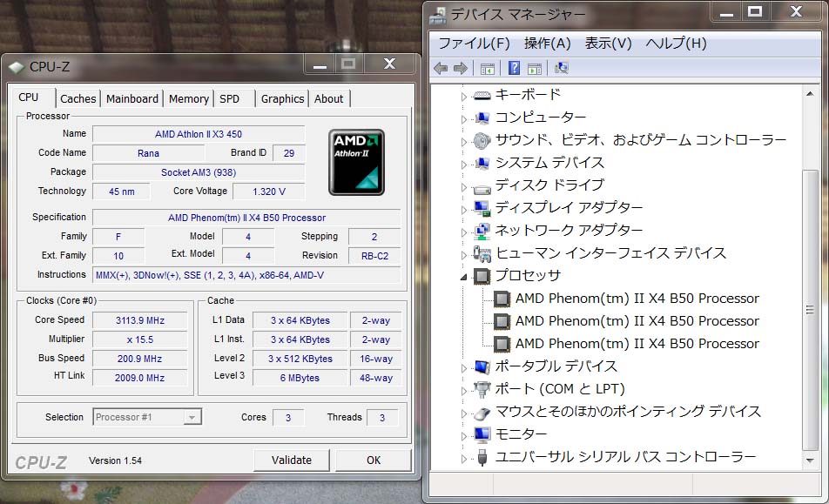Click the Device Manager scrollbar up arrow
Image resolution: width=829 pixels, height=504 pixels.
tap(810, 94)
